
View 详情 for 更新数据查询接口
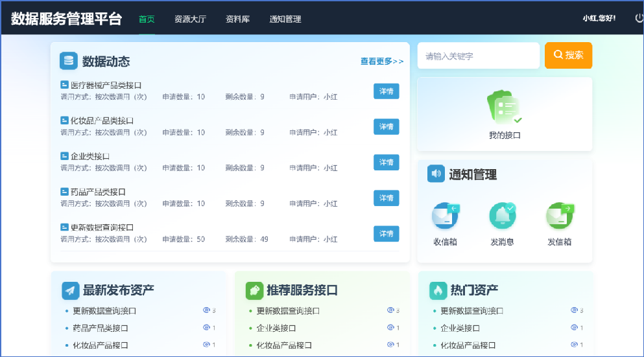tap(386, 234)
